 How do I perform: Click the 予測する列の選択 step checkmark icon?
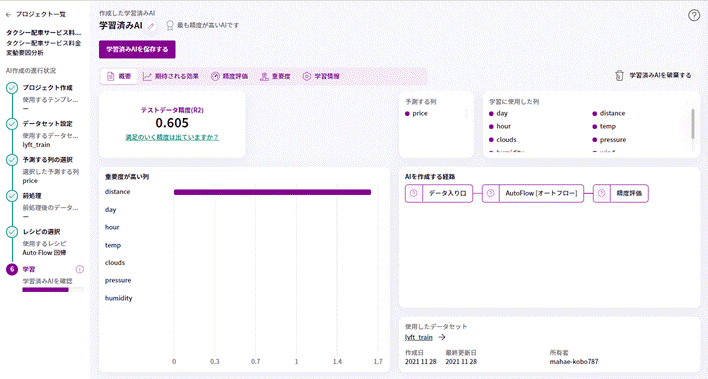pos(12,160)
